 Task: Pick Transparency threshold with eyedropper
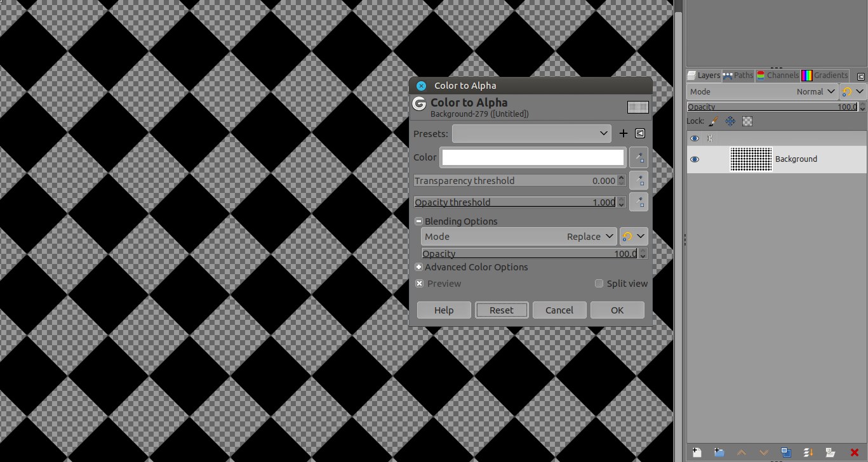[x=639, y=181]
